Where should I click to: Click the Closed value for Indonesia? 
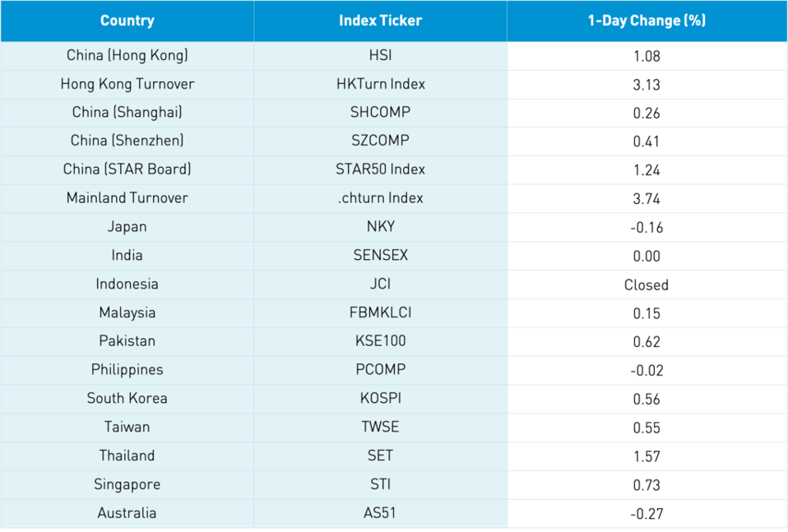pyautogui.click(x=647, y=285)
